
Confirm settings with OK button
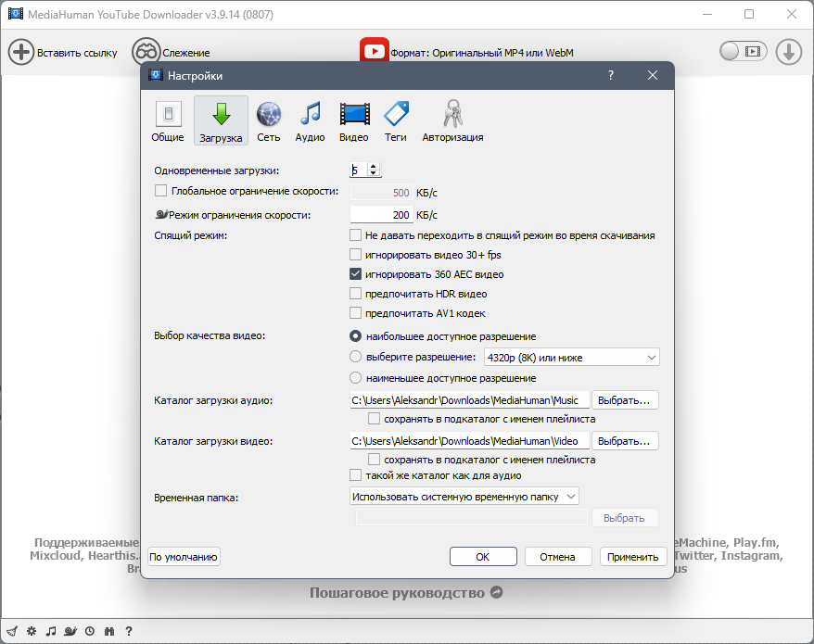483,557
